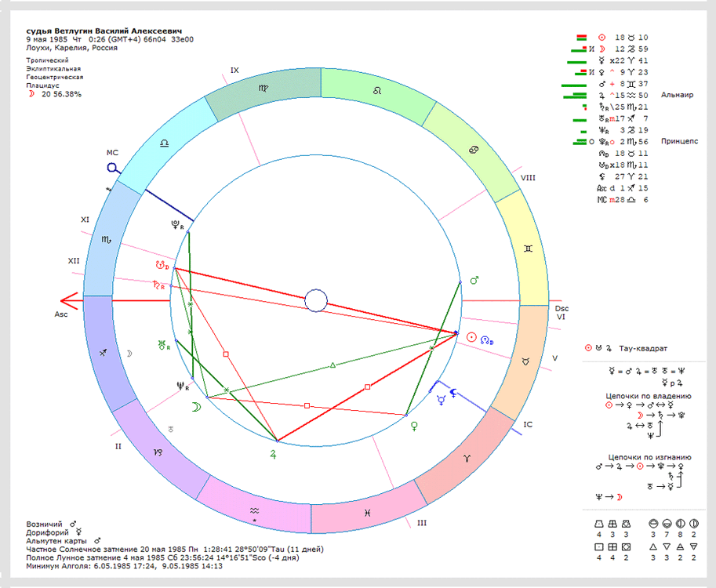Click the green Jupiter glyph below the wheel's inner circle
The height and width of the screenshot is (588, 716).
tap(273, 454)
